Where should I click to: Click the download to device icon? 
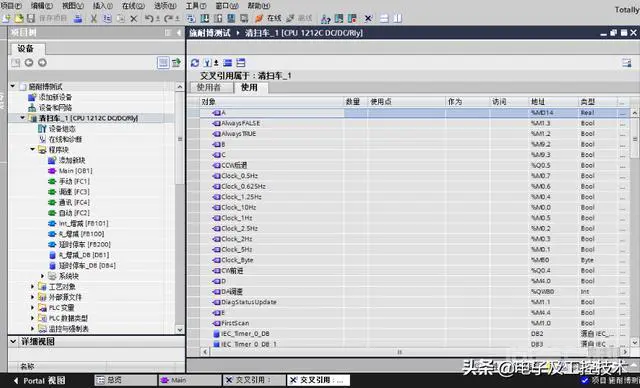tap(205, 18)
